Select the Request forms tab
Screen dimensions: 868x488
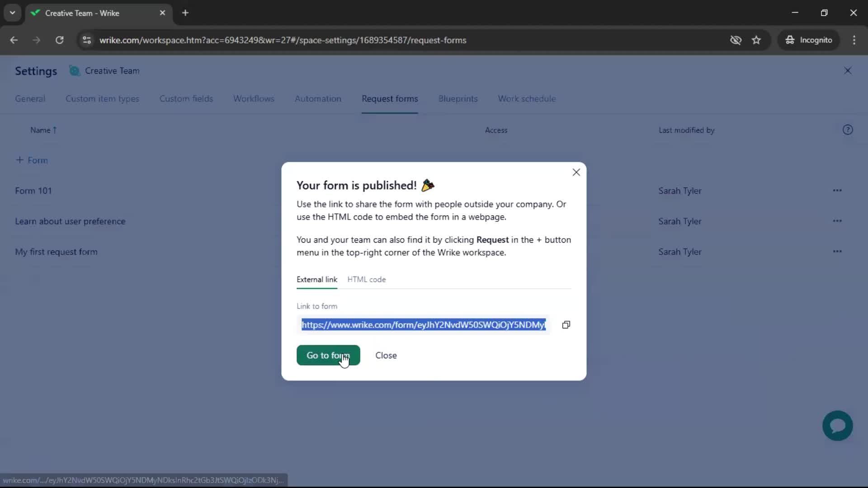coord(390,99)
